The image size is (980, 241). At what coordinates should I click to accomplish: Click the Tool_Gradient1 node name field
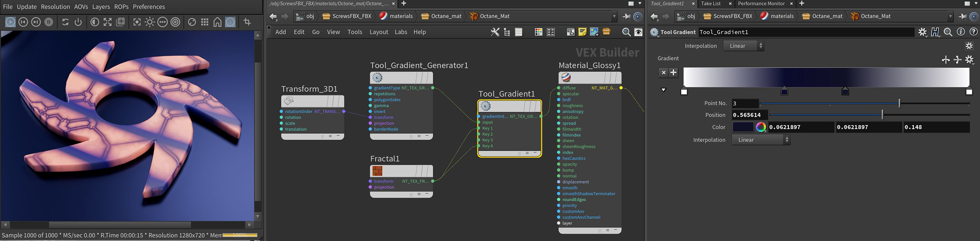805,32
